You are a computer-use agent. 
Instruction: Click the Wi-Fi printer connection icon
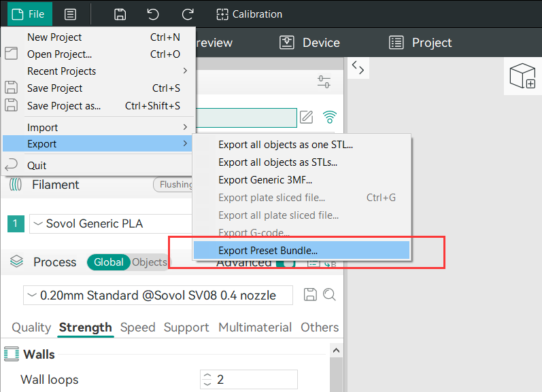[x=330, y=117]
